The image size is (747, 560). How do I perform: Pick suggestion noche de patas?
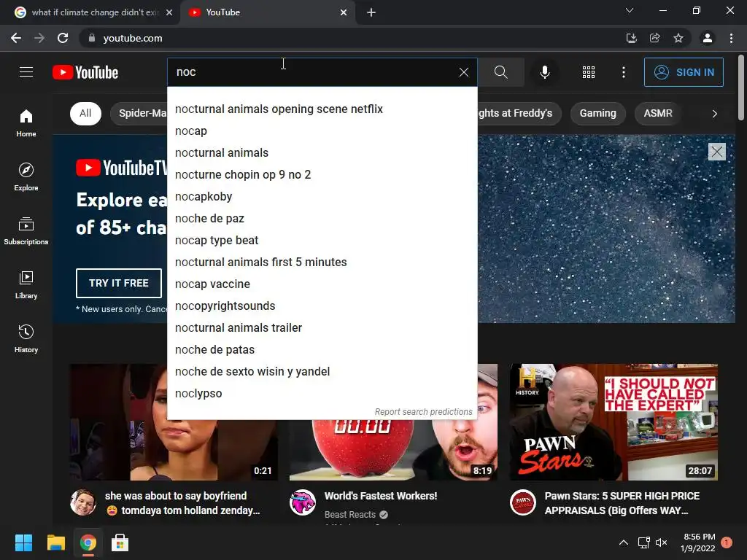tap(322, 350)
